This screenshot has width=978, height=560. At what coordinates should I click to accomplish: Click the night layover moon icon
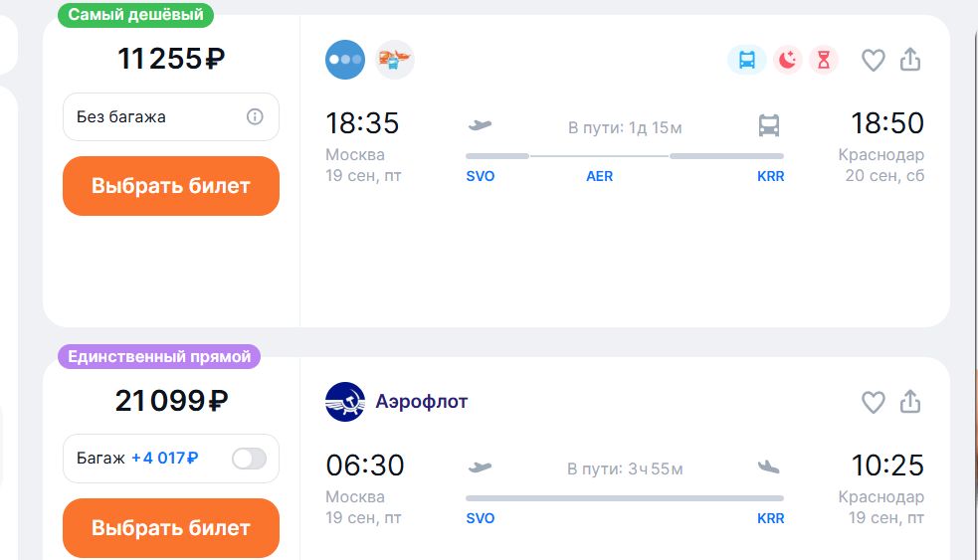tap(787, 60)
